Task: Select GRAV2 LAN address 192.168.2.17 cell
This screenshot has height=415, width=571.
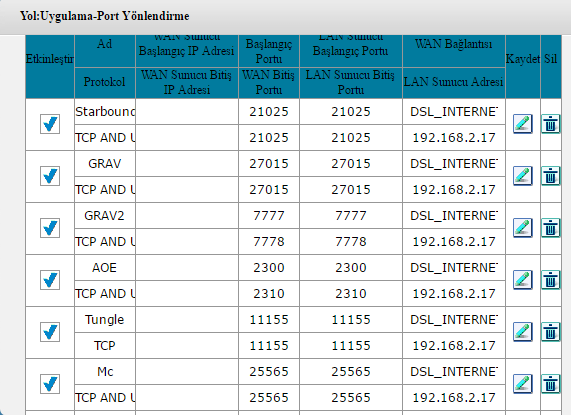Action: [x=454, y=242]
